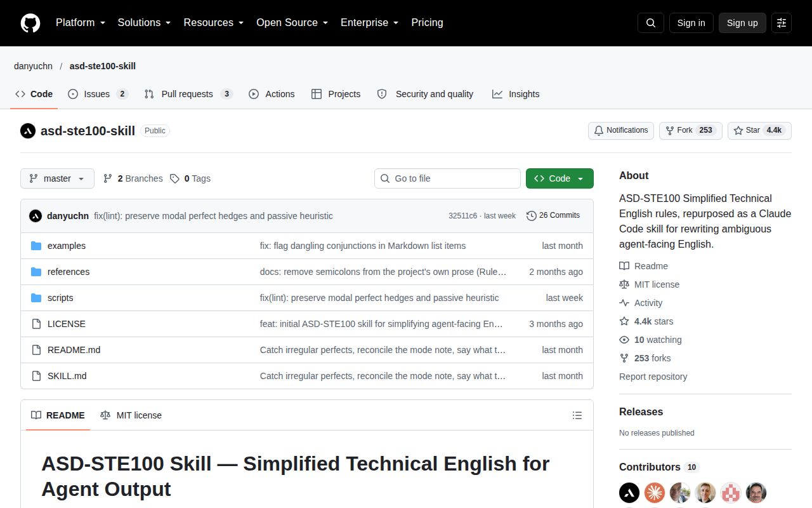
Task: Open the Projects tab
Action: point(336,94)
